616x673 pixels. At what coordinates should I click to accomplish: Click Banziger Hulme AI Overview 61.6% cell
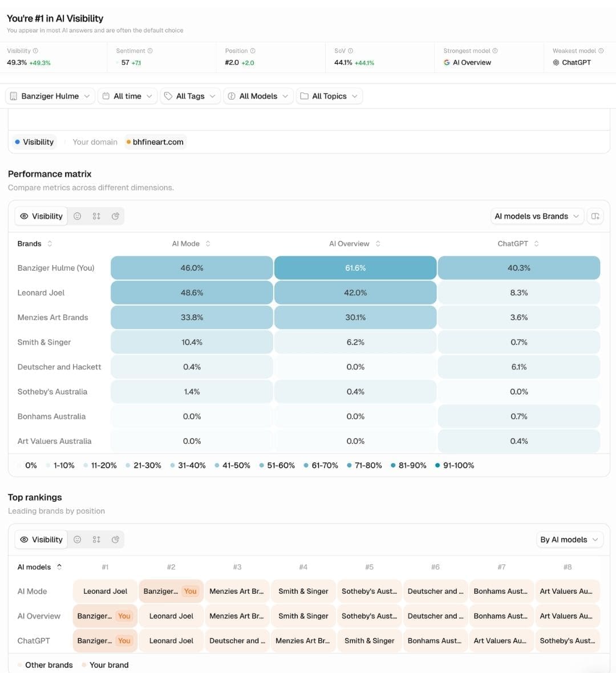click(x=355, y=268)
